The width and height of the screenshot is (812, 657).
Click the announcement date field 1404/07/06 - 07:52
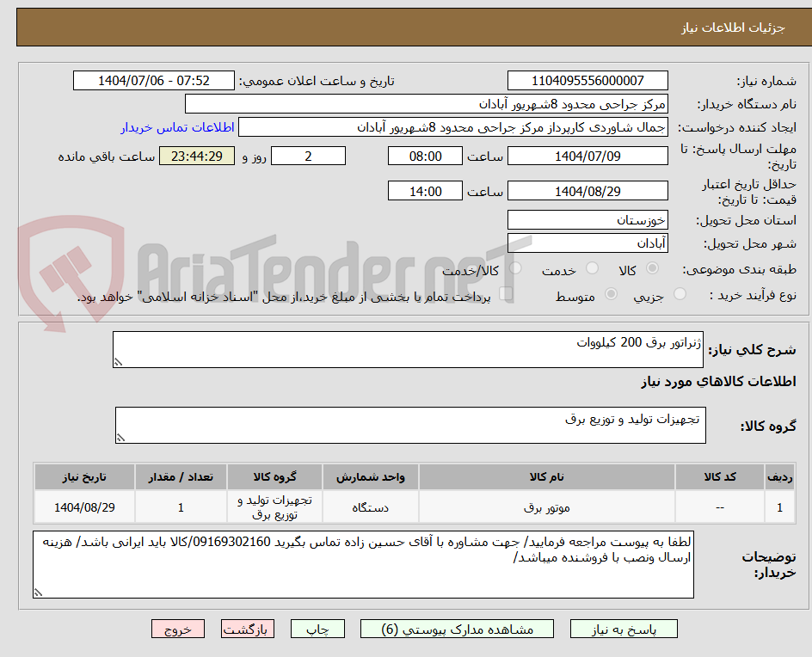coord(154,81)
